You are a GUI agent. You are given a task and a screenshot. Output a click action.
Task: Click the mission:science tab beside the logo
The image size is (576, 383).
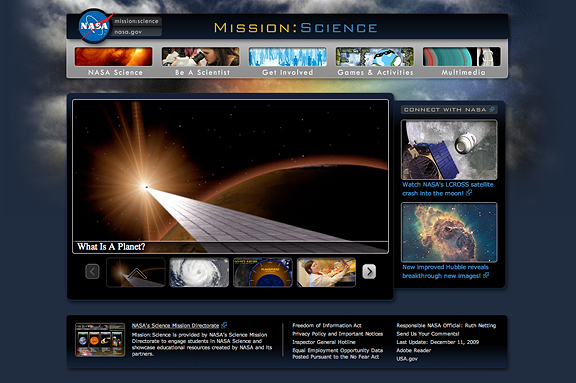(x=136, y=21)
